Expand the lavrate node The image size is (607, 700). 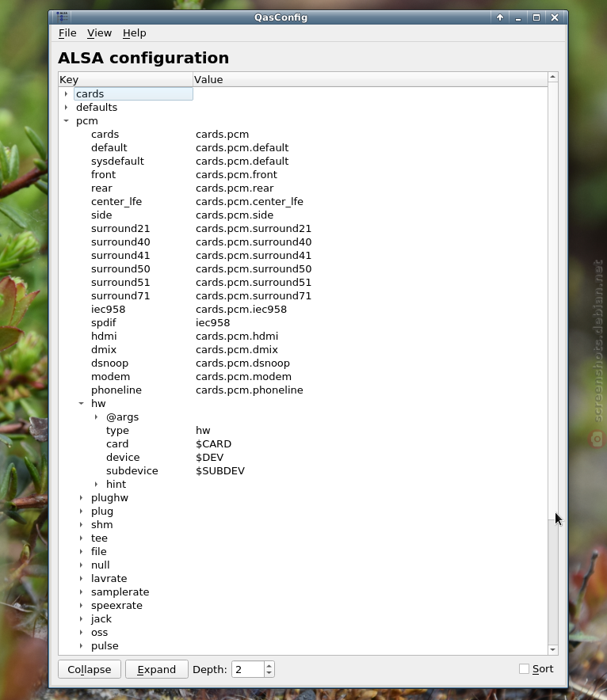coord(81,578)
